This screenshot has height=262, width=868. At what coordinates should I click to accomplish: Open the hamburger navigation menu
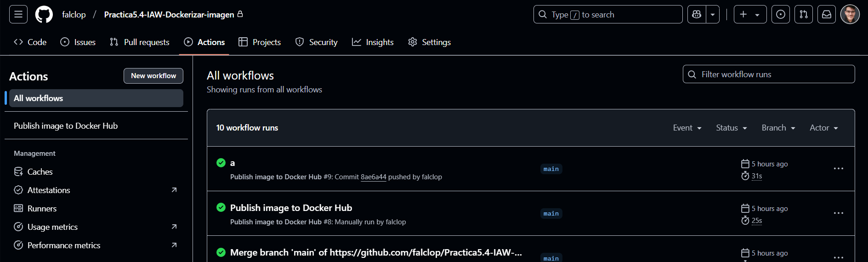pos(18,14)
